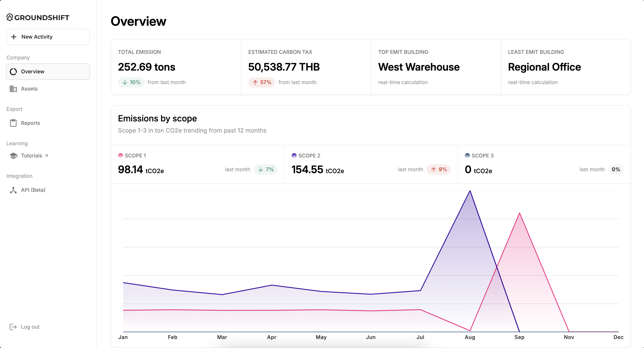The image size is (644, 348).
Task: Click the Scope 3 blue color dot
Action: click(x=467, y=156)
